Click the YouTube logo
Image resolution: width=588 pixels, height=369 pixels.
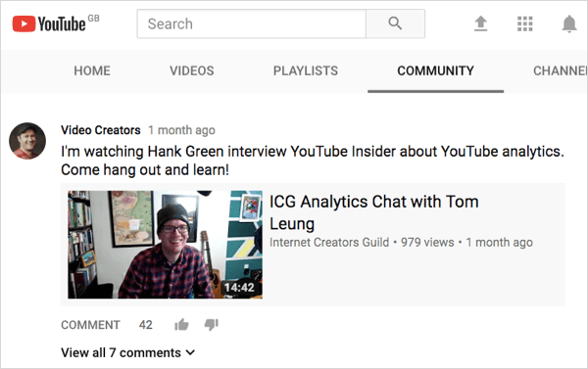[50, 23]
